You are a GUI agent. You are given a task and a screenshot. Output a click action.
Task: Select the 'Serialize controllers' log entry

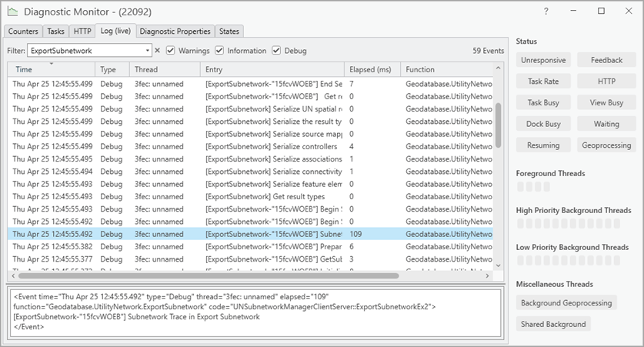pos(250,147)
